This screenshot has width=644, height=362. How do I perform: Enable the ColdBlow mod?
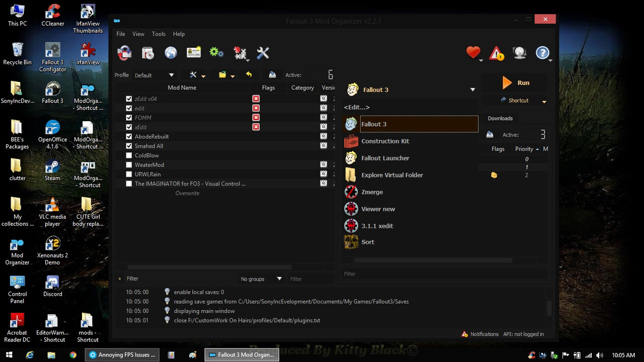coord(129,155)
